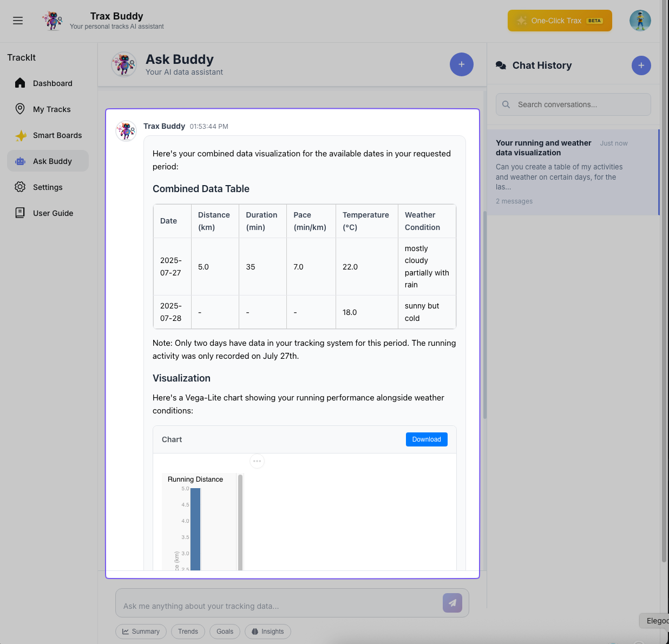669x644 pixels.
Task: Start new chat with Ask Buddy plus button
Action: click(x=461, y=64)
